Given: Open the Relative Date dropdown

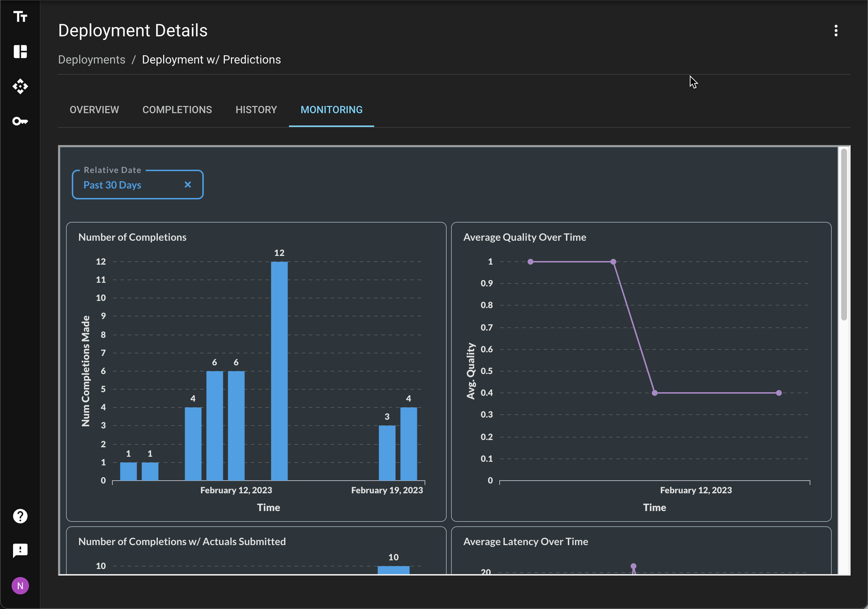Looking at the screenshot, I should click(130, 185).
